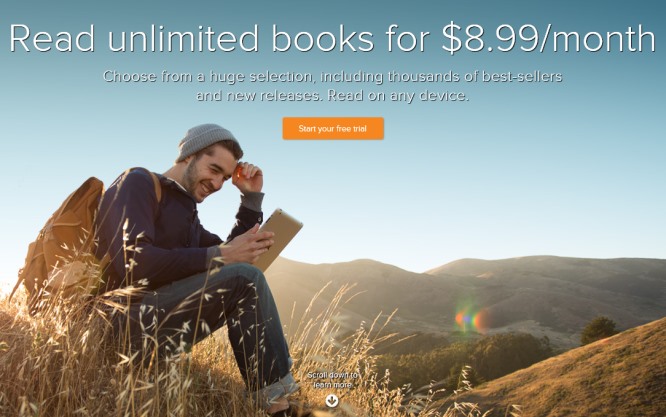Image resolution: width=666 pixels, height=417 pixels.
Task: Click the rainbow lens flare spot
Action: tap(471, 319)
